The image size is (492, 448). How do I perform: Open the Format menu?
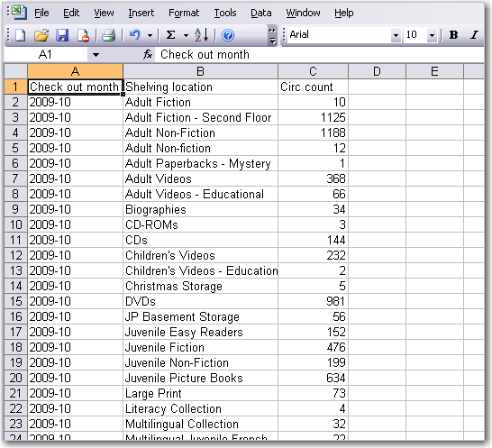(x=184, y=13)
